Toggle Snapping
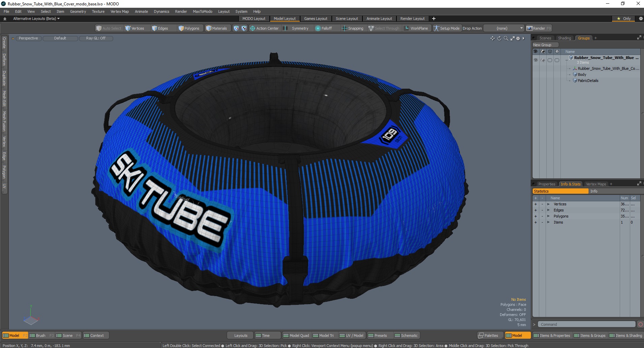This screenshot has height=348, width=644. click(353, 28)
